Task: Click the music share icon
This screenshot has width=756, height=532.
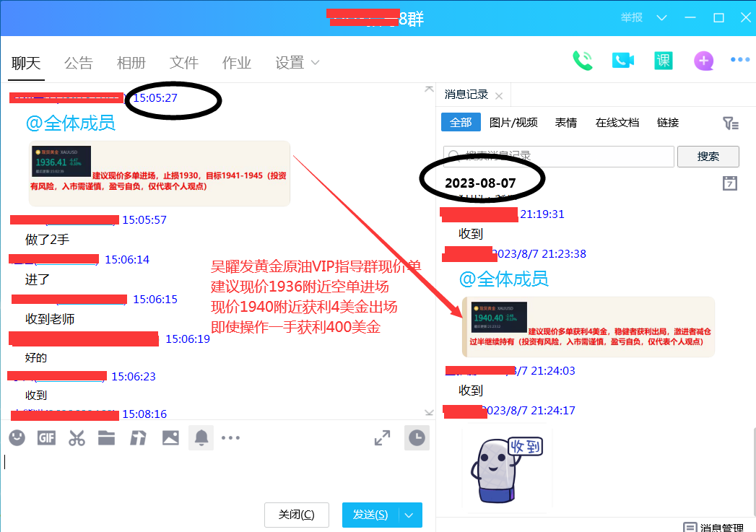Action: (138, 437)
